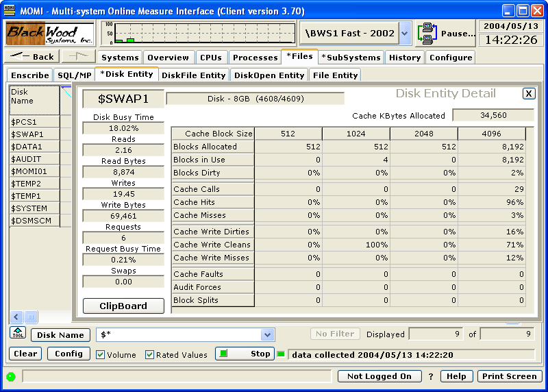Viewport: 548px width, 392px height.
Task: Click the ClipBoard button
Action: [123, 306]
